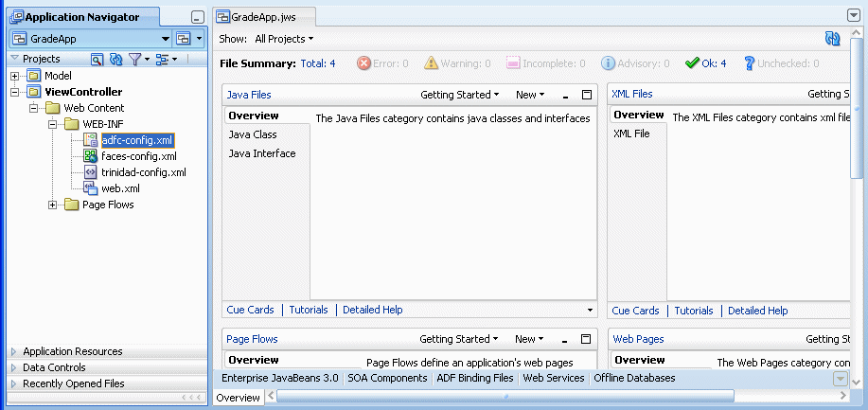Open Cue Cards link under Java Files

(250, 310)
